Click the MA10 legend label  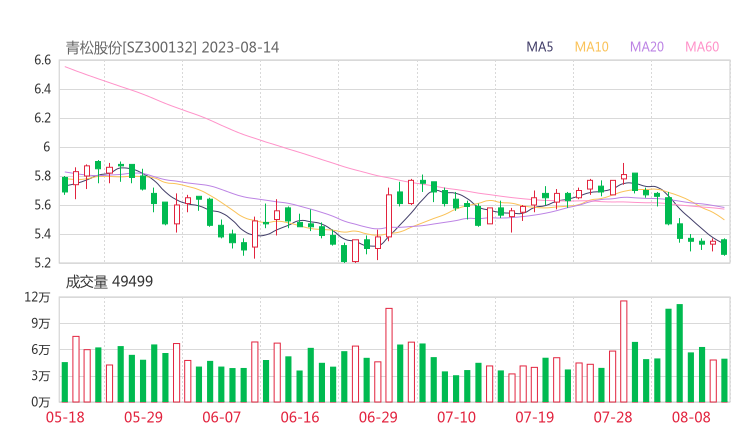[x=591, y=47]
